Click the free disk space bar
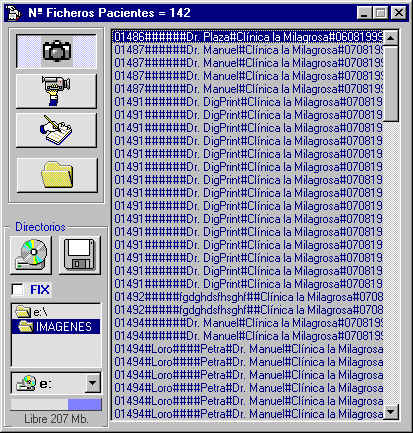 tap(56, 404)
